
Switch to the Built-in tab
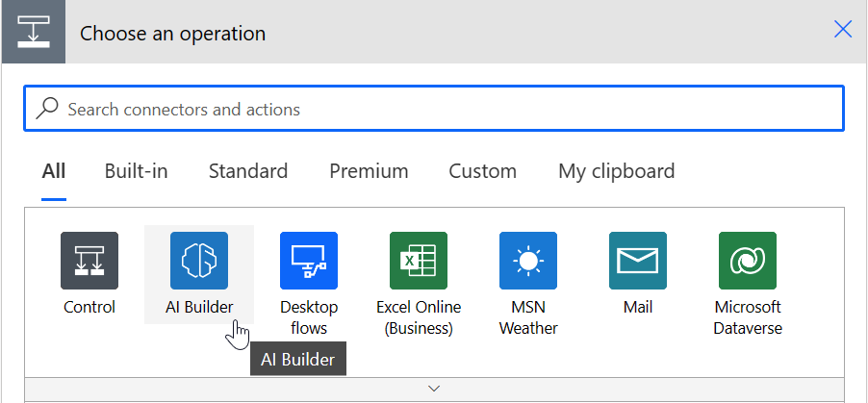point(137,171)
